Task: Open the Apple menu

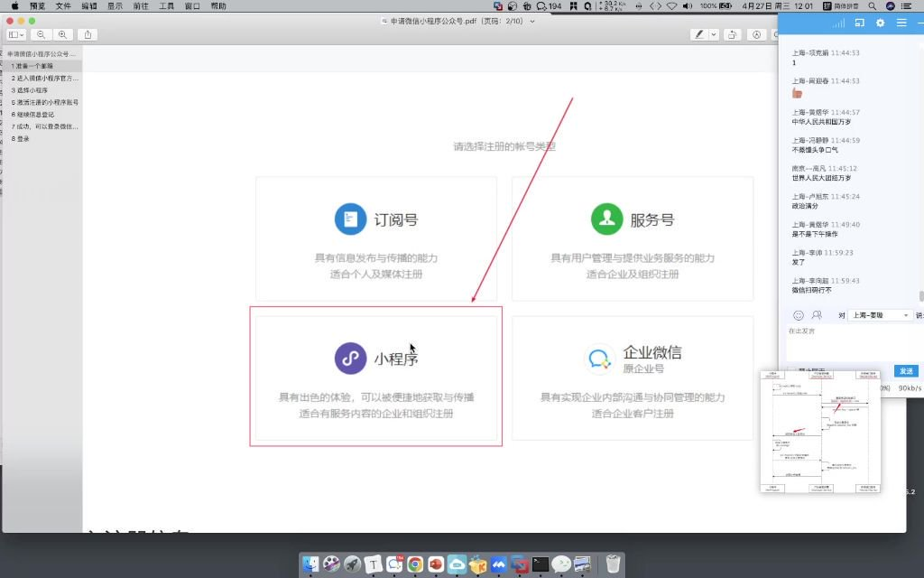Action: coord(14,6)
